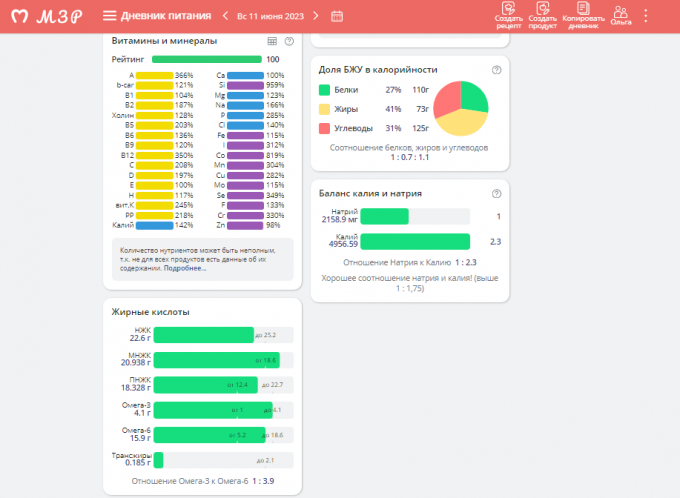Open the three-dot more options menu
This screenshot has width=680, height=498.
click(645, 16)
